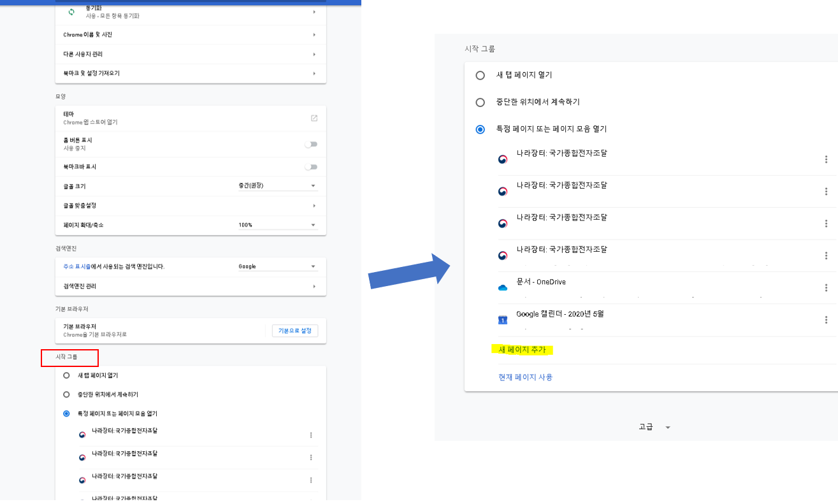
Task: Open more menu for second 나라장터 in enlarged view
Action: pyautogui.click(x=826, y=191)
